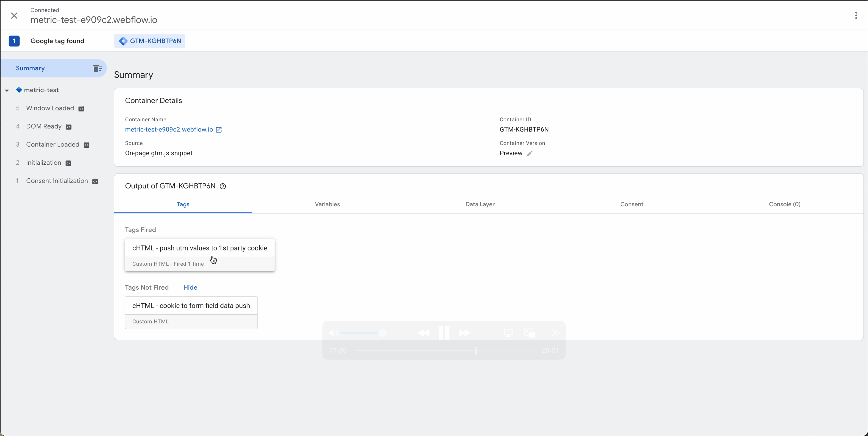Seek on the video progress bar

(444, 351)
